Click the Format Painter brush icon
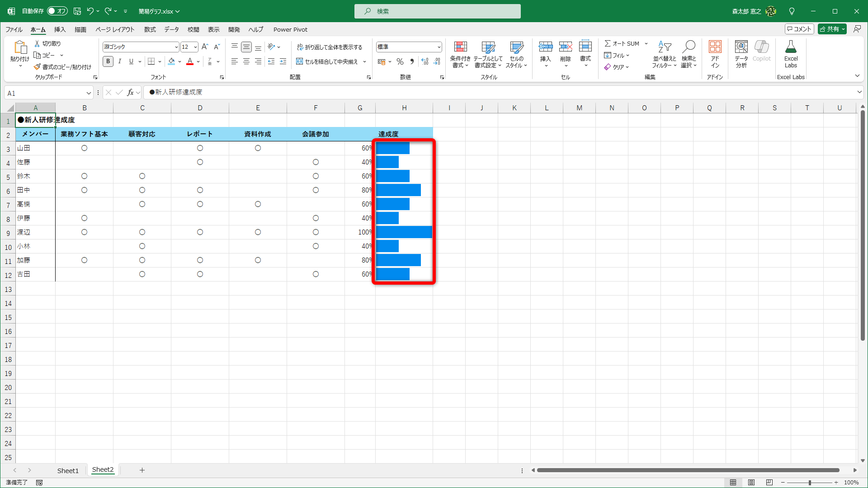The image size is (868, 488). point(37,67)
